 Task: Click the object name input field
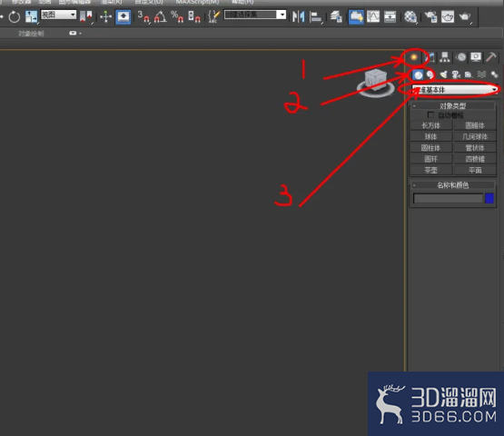pos(448,198)
